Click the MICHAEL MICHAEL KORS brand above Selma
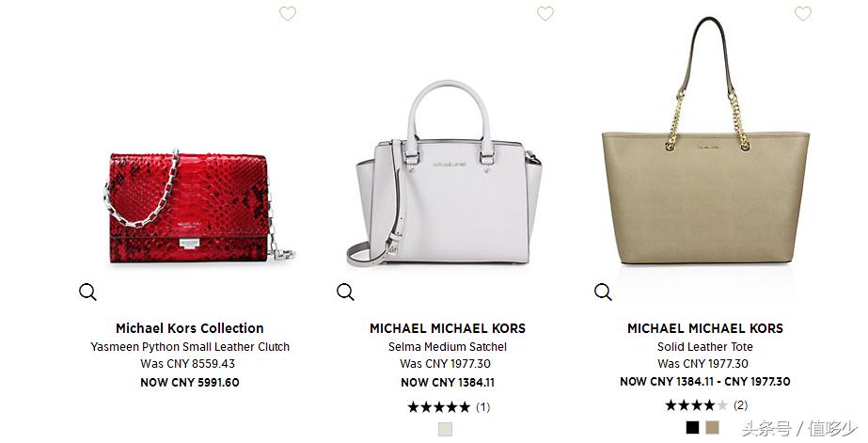Screen dimensions: 868x443 [448, 328]
